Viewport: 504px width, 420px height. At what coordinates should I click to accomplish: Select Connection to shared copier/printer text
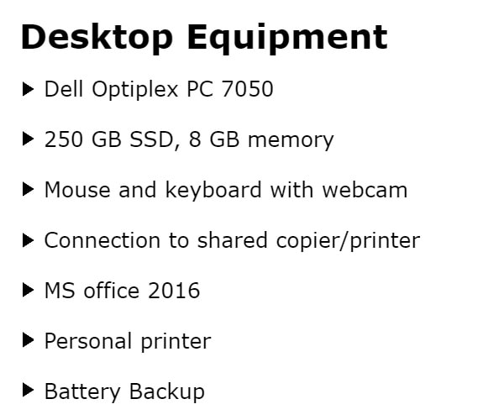(231, 241)
